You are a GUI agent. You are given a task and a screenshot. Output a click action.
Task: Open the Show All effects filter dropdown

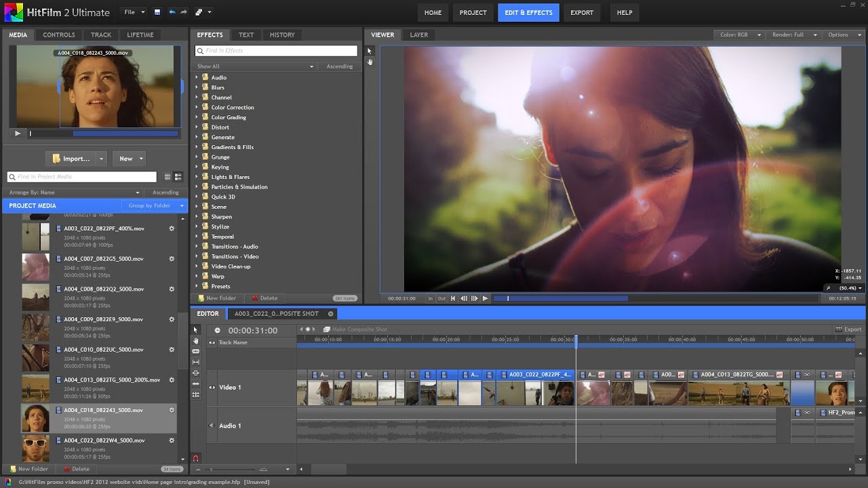click(x=256, y=66)
